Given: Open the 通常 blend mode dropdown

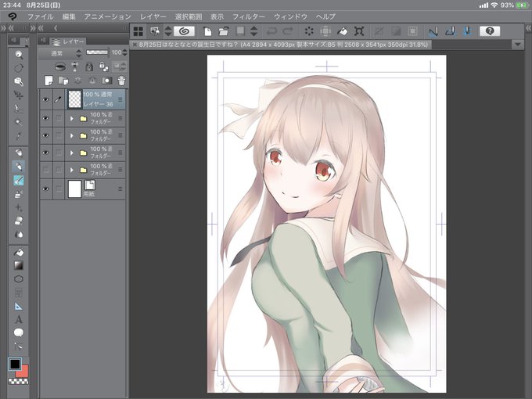Looking at the screenshot, I should point(60,53).
